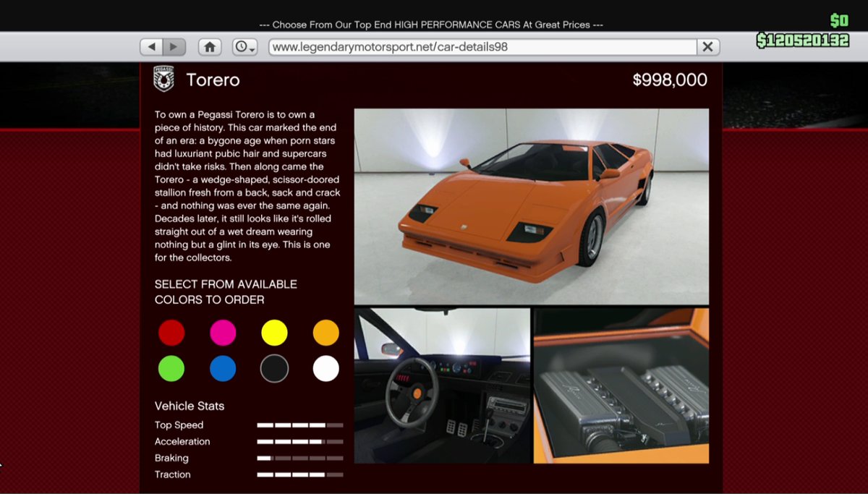Viewport: 868px width, 494px height.
Task: Select the black color swatch
Action: click(274, 368)
